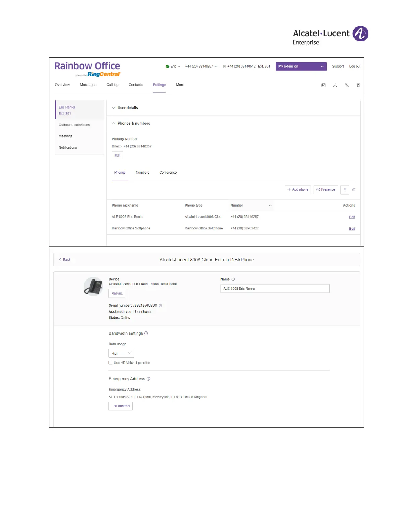Image resolution: width=411 pixels, height=532 pixels.
Task: Click the Resync button
Action: tap(117, 294)
